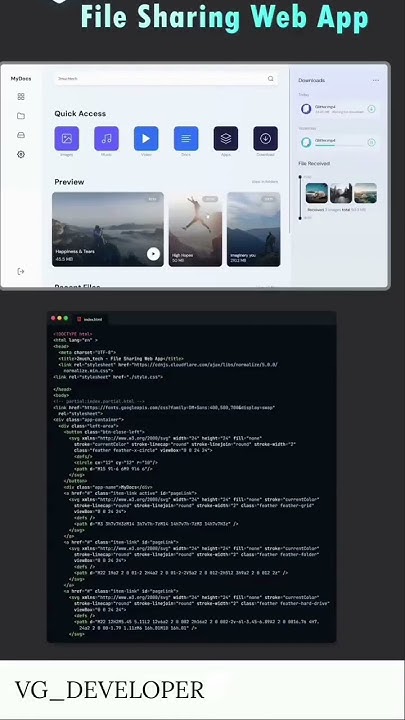Click the green maximize dot on code window
The width and height of the screenshot is (405, 720).
point(66,318)
